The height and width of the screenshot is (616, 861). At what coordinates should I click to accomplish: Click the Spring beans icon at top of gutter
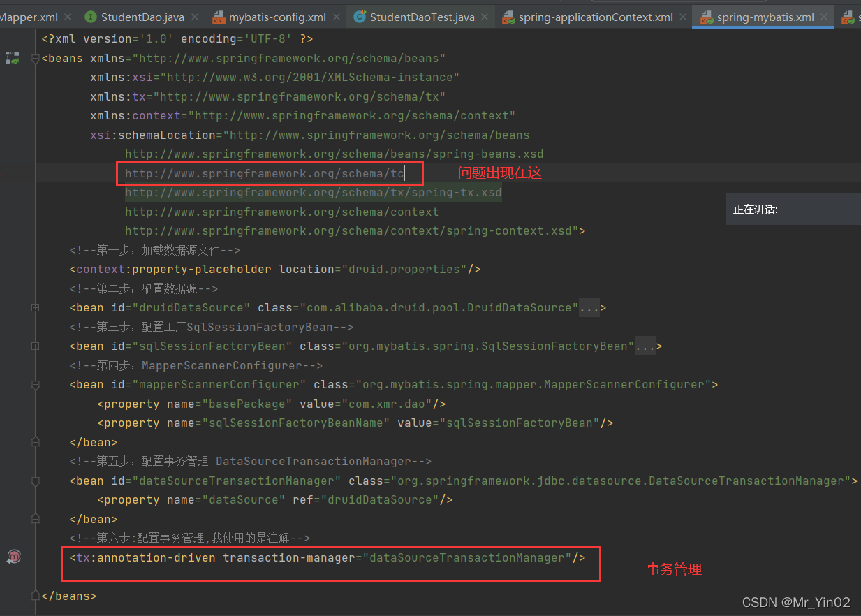click(x=12, y=58)
